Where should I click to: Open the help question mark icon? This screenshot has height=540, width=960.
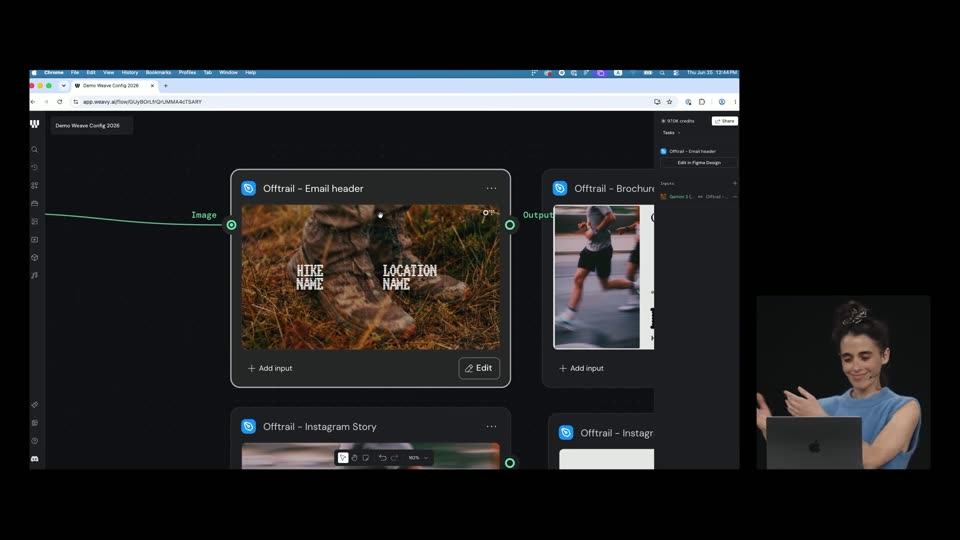(35, 441)
